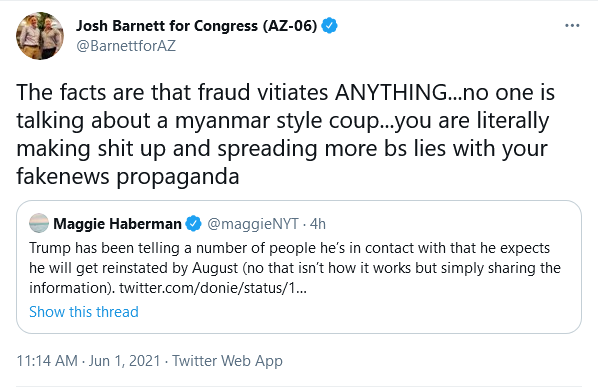Click the 4h timestamp on the quoted tweet
This screenshot has height=387, width=598.
318,224
